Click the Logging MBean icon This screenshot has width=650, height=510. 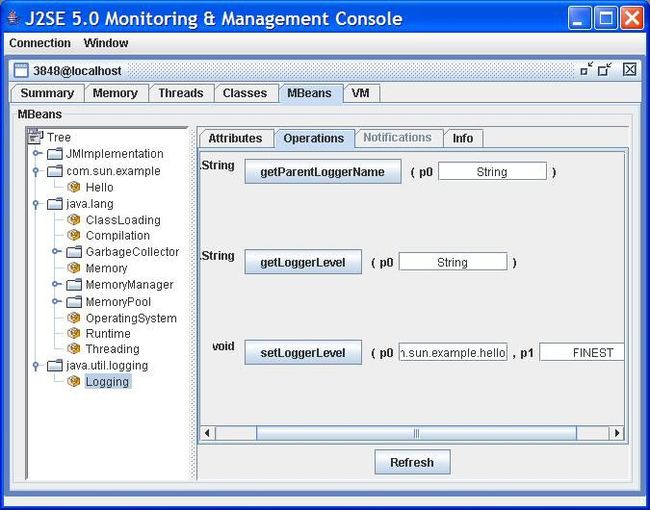[x=74, y=381]
